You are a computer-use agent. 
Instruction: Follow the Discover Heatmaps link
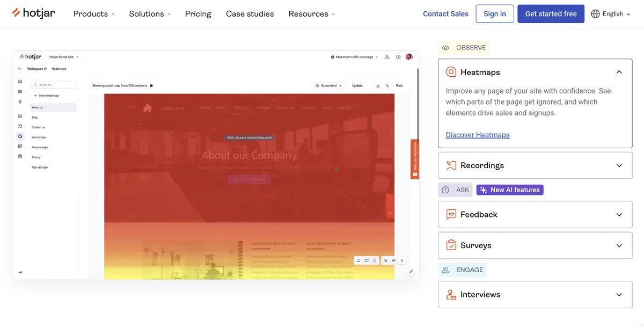(x=478, y=135)
